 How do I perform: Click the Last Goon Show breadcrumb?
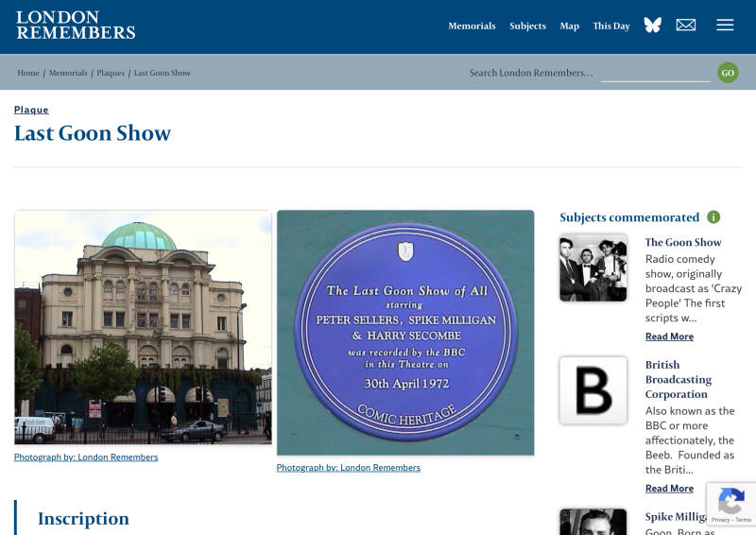click(162, 73)
